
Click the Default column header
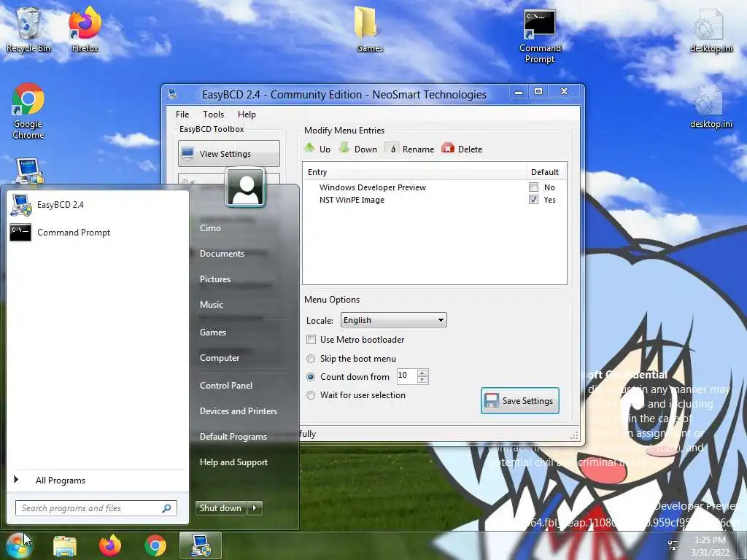[x=546, y=172]
